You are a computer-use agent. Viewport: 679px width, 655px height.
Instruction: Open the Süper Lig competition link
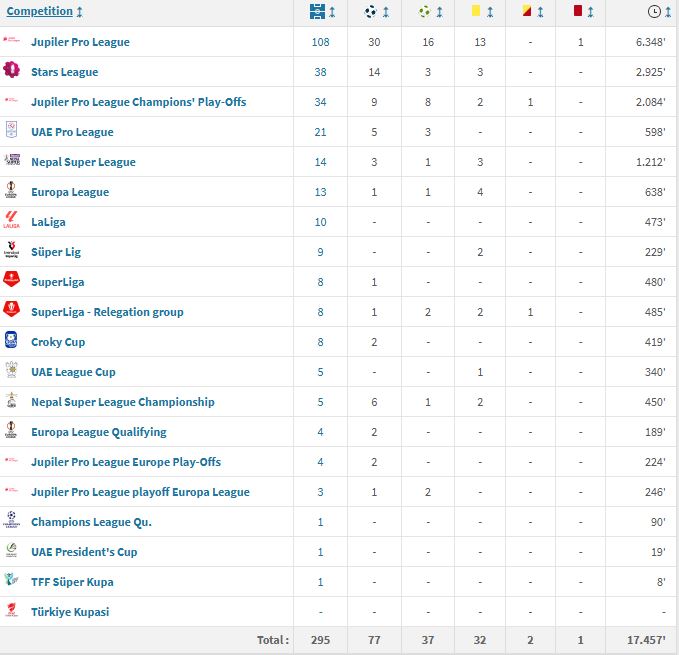tap(56, 252)
